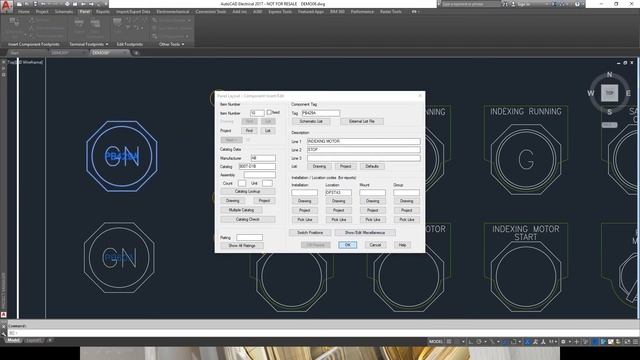
Task: Switch to the Reports ribbon tab
Action: click(102, 12)
